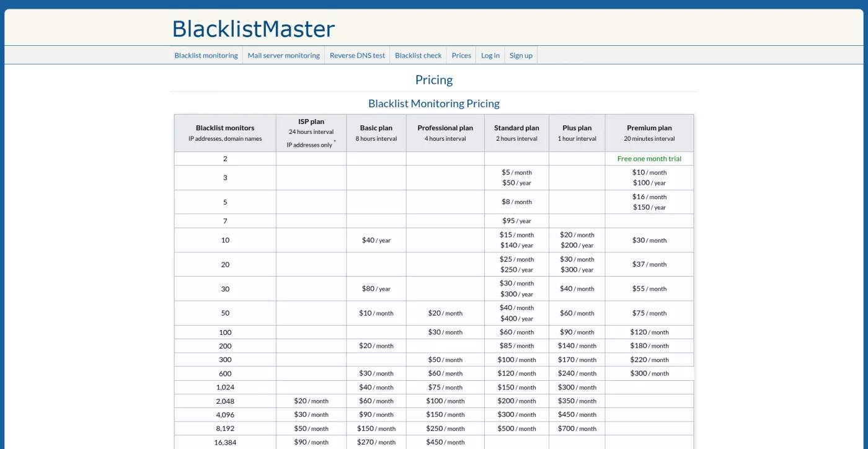Screen dimensions: 868x449
Task: Click the Professional $450 / month price
Action: (x=445, y=442)
